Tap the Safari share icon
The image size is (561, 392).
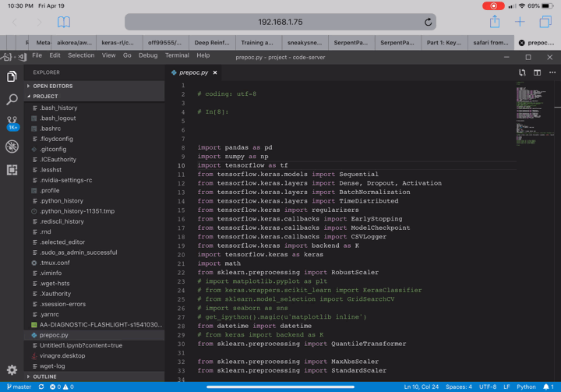(x=495, y=22)
